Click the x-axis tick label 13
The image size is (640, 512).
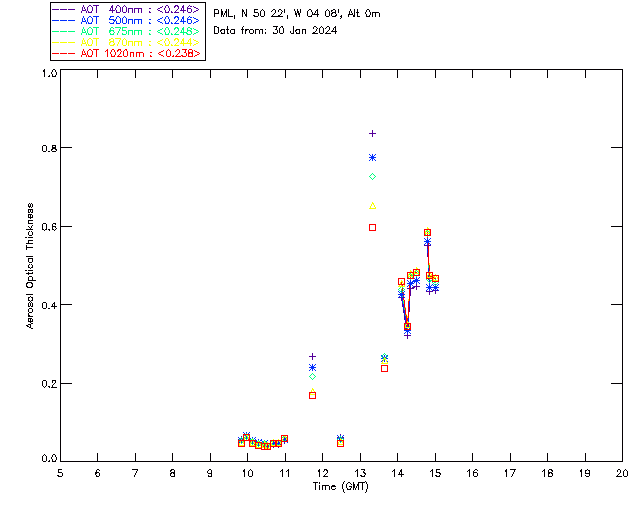coord(360,473)
